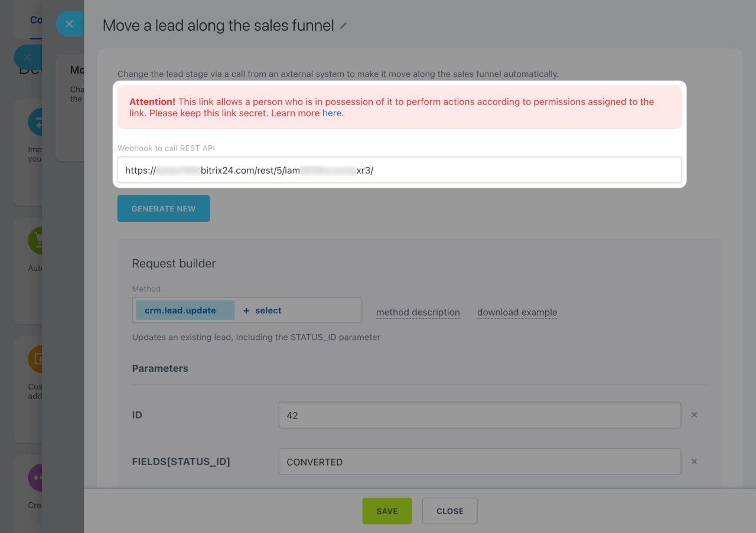The width and height of the screenshot is (756, 533).
Task: Click the pencil icon beside the title
Action: (x=344, y=26)
